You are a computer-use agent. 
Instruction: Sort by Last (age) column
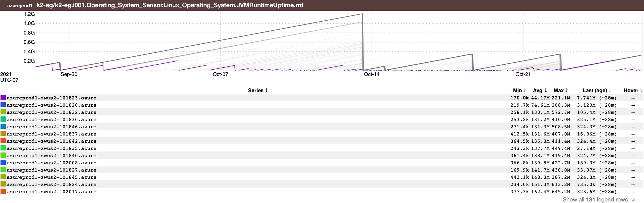coord(597,90)
